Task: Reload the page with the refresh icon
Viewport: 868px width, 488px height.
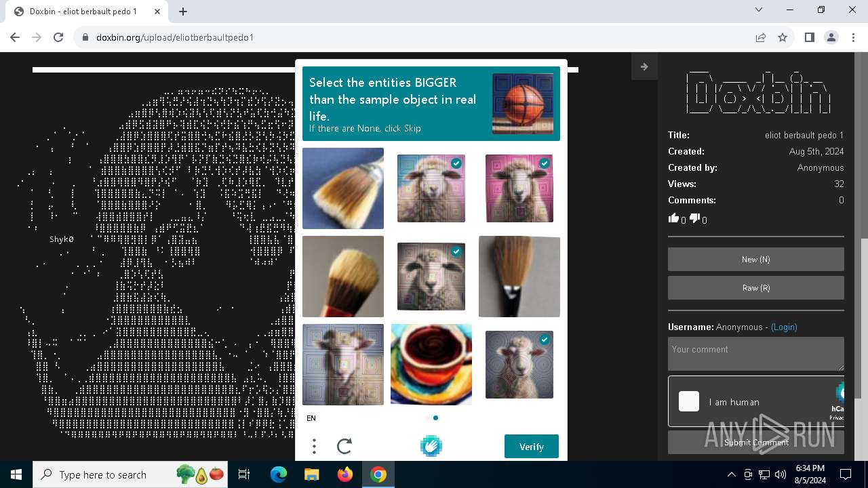Action: (x=58, y=37)
